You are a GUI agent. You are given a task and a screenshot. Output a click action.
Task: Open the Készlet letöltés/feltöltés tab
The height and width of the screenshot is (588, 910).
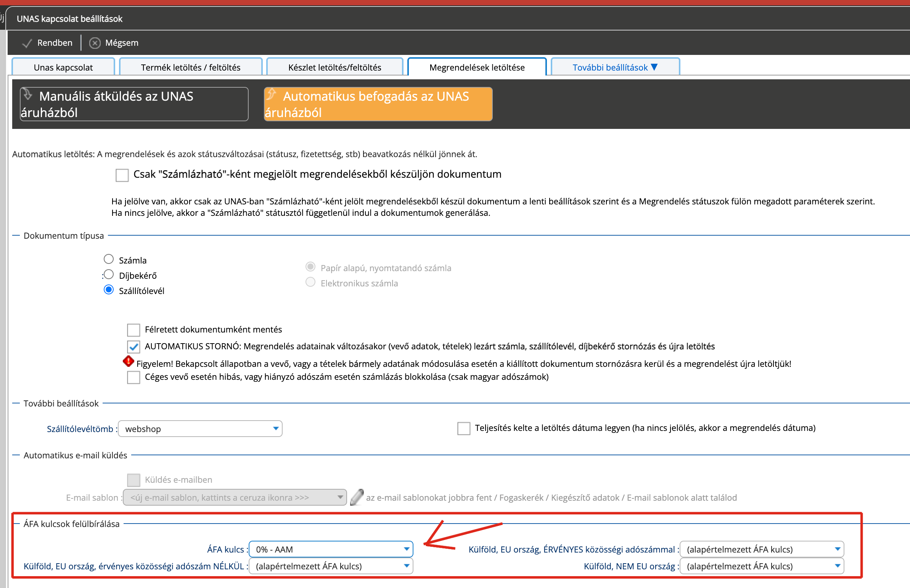(x=334, y=67)
